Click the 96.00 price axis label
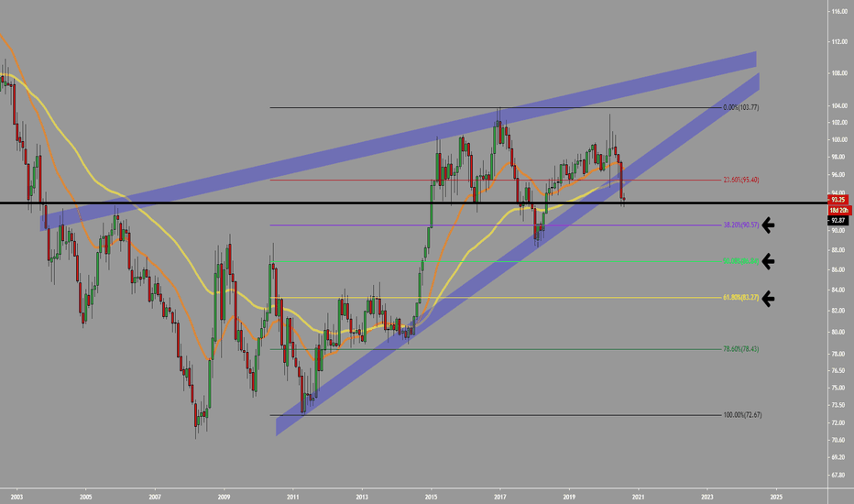The height and width of the screenshot is (504, 854). pyautogui.click(x=839, y=175)
